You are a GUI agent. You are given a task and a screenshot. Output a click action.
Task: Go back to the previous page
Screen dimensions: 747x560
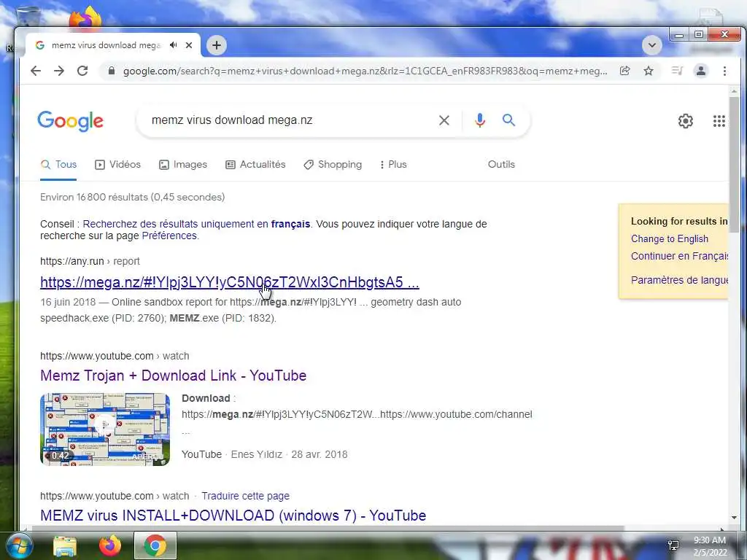pyautogui.click(x=36, y=71)
